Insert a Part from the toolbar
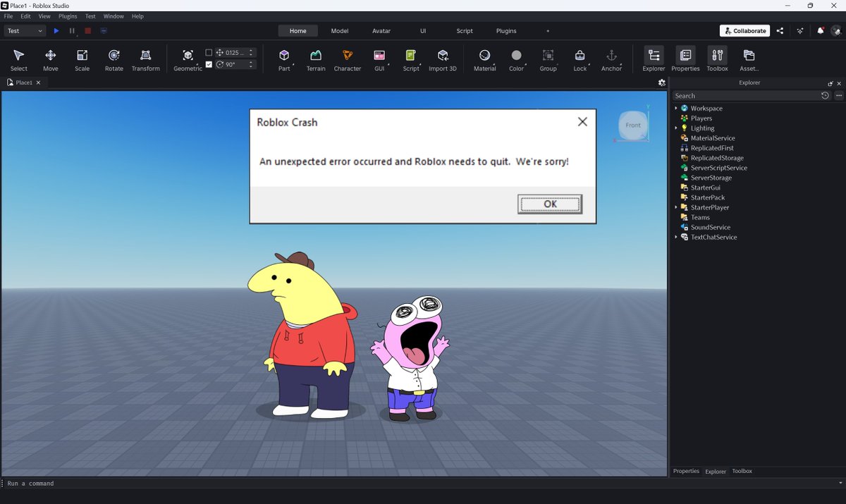This screenshot has height=504, width=846. click(x=284, y=60)
